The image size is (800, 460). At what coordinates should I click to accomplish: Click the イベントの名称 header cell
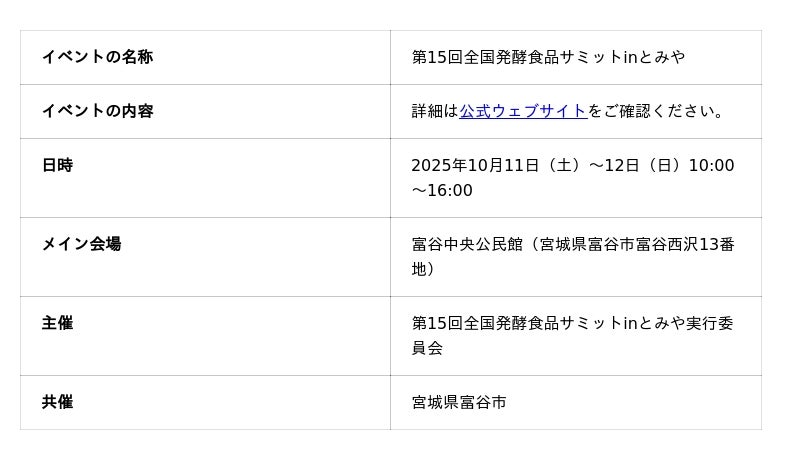click(97, 57)
